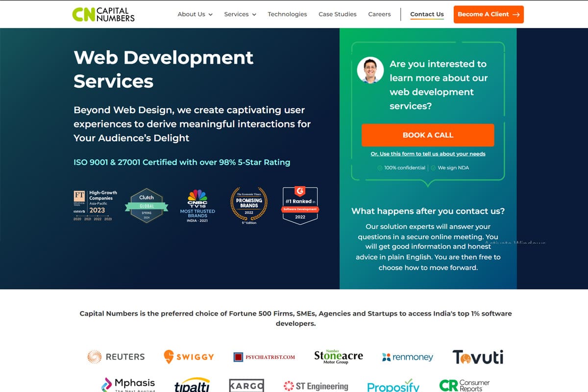Click the Psychiatrist.com client logo
Screen dimensions: 588x392
pyautogui.click(x=264, y=357)
